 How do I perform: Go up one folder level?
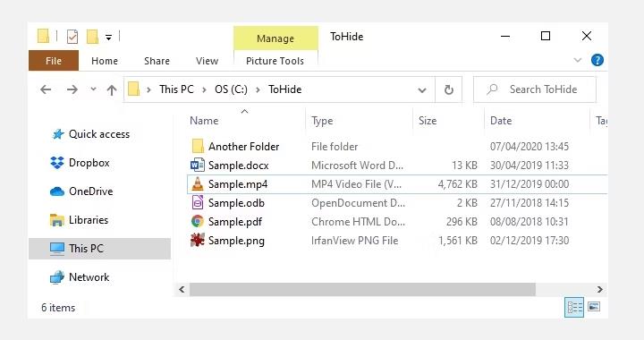112,89
